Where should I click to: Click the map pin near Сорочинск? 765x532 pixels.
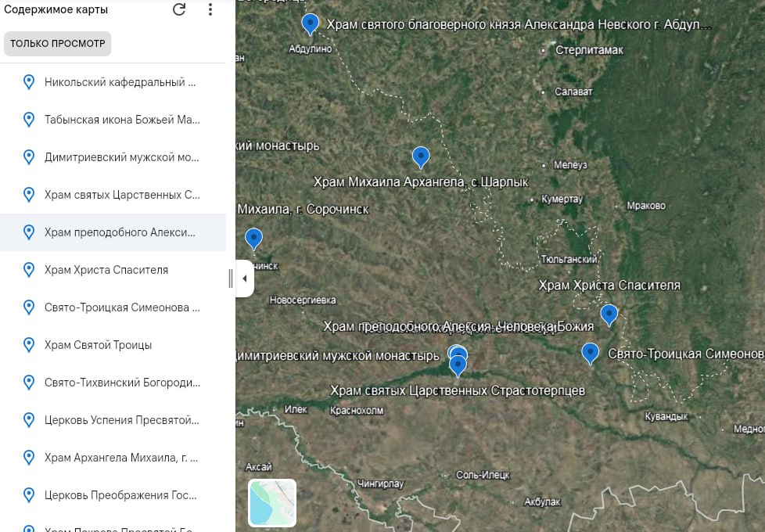253,238
